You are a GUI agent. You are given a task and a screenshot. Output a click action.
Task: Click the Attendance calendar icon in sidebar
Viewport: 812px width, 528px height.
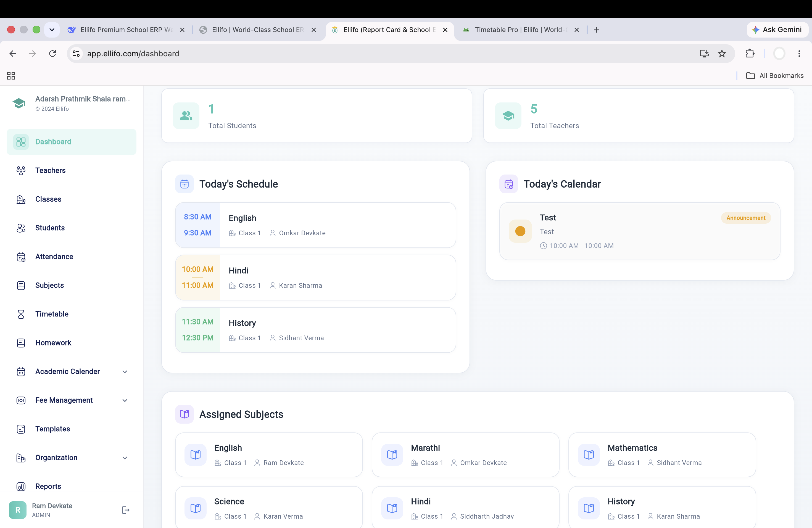[21, 257]
